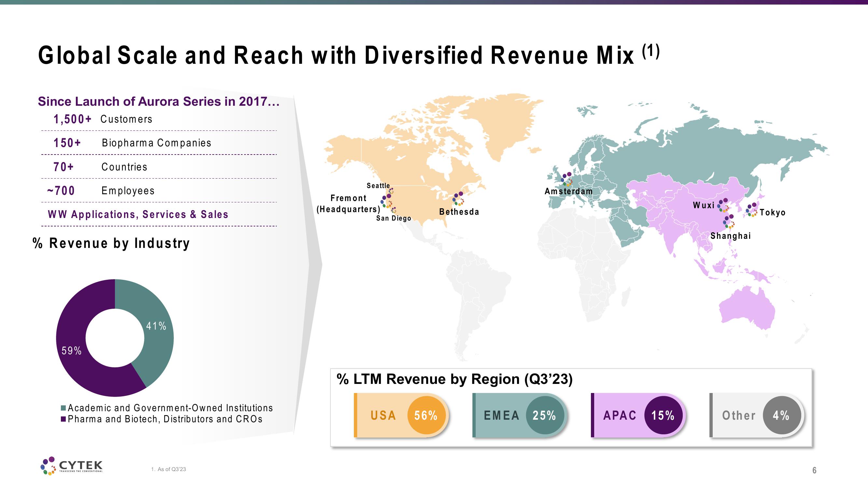Click the teal EMEA 25% circle
Screen dimensions: 868x488
pyautogui.click(x=545, y=415)
